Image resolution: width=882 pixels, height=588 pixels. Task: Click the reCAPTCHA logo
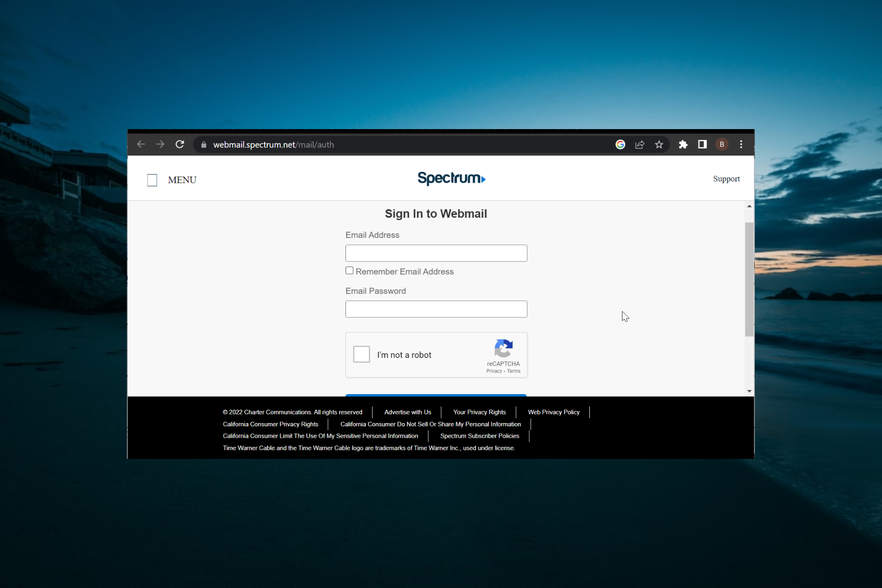[x=503, y=349]
